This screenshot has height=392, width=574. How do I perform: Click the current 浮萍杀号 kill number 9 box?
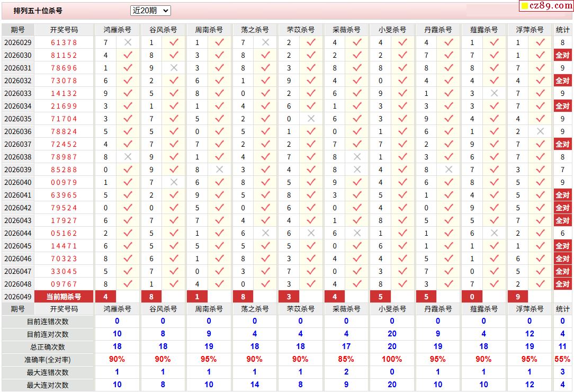518,297
